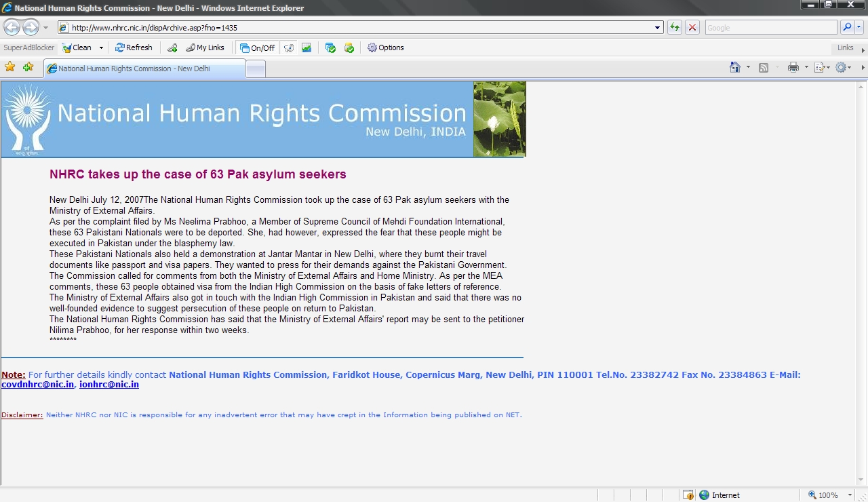Viewport: 868px width, 502px height.
Task: Go forward with the Forward arrow button
Action: 31,27
